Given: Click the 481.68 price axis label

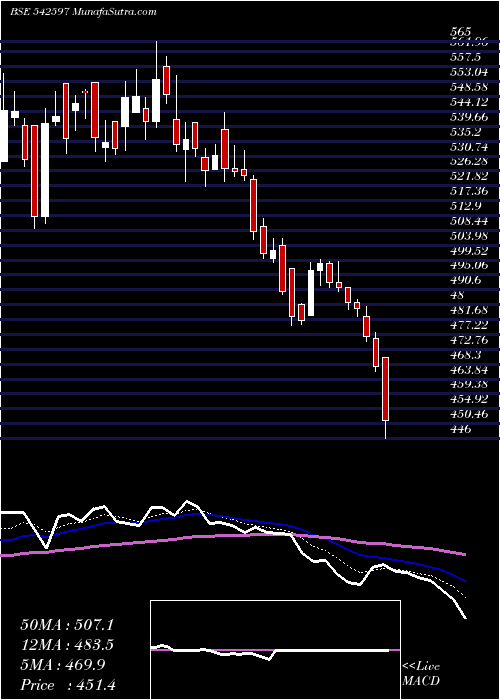Looking at the screenshot, I should click(x=470, y=310).
